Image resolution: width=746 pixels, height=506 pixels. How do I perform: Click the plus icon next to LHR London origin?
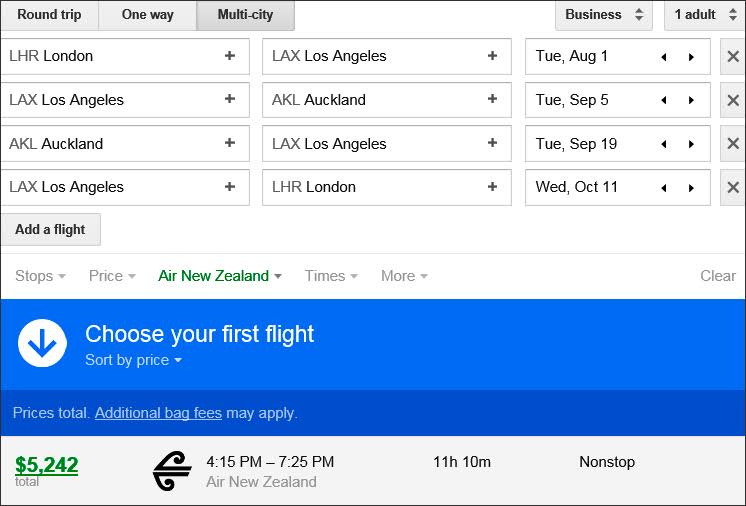pos(230,56)
